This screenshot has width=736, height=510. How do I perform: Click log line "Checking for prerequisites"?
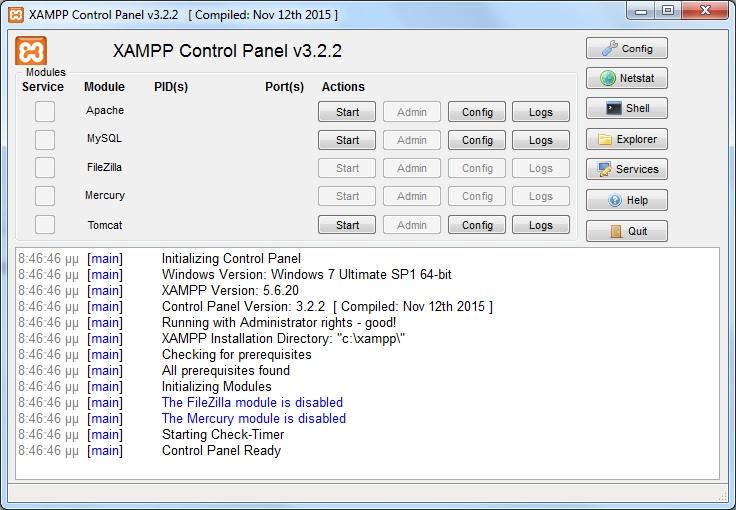tap(237, 354)
